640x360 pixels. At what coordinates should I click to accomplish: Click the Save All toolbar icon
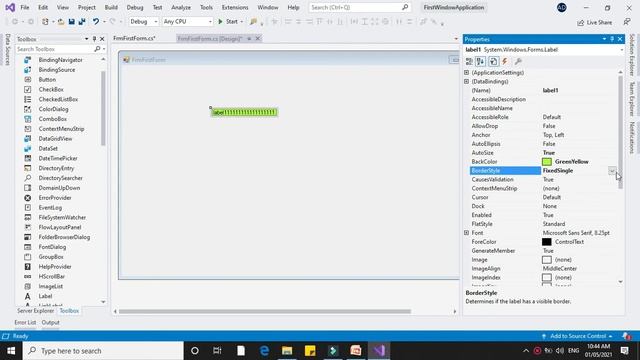tap(82, 22)
